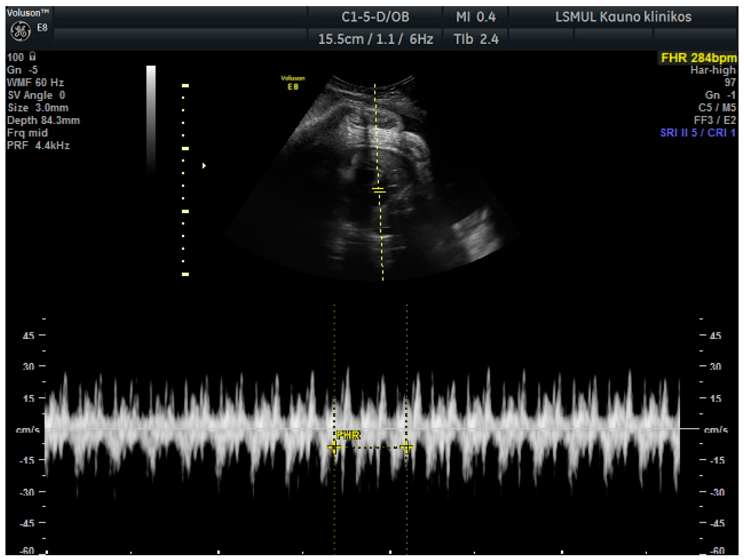Click the left FHR caliper cross
The height and width of the screenshot is (560, 744).
click(334, 447)
